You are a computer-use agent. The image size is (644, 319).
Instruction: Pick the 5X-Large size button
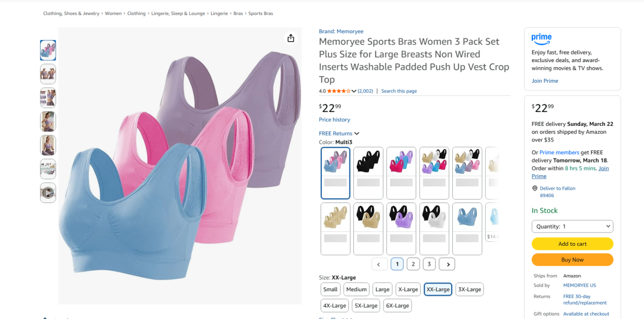(x=366, y=305)
